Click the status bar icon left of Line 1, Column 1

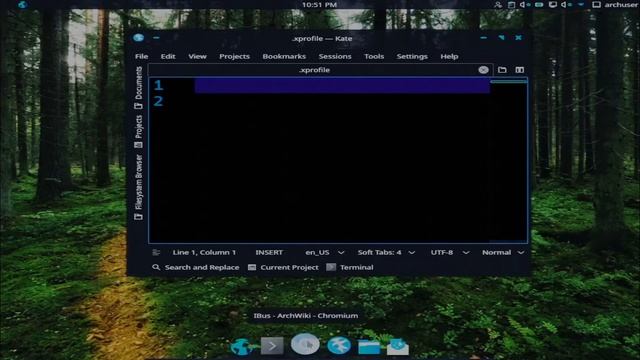[x=156, y=252]
